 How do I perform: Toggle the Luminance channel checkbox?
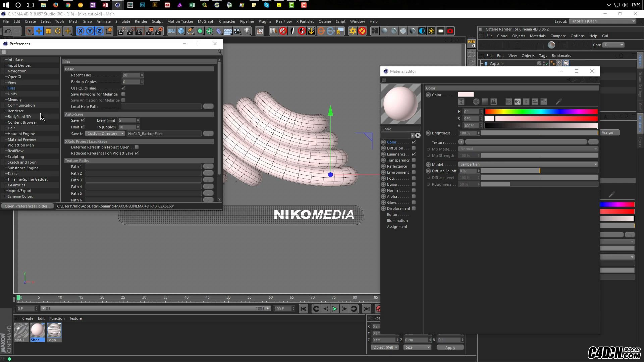414,154
